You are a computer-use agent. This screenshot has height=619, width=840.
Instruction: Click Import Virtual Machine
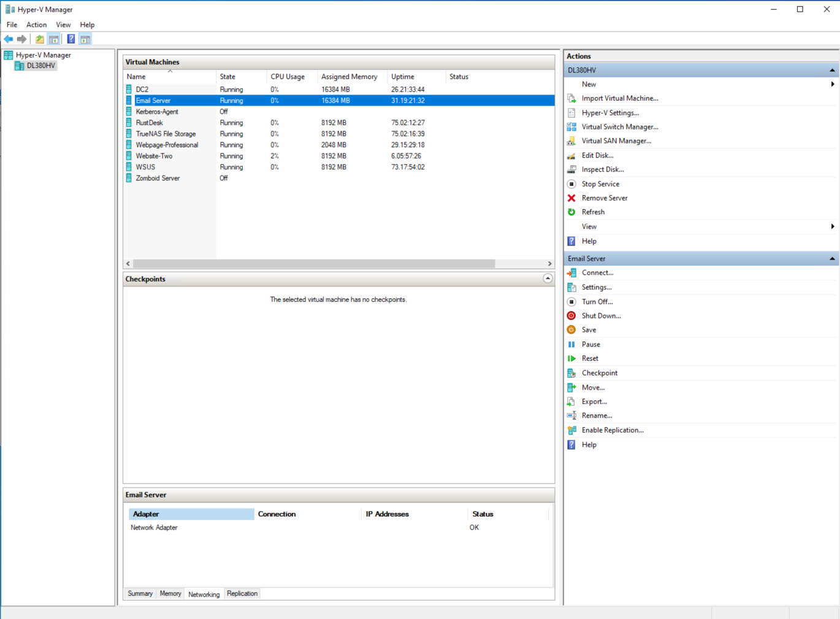[x=620, y=98]
